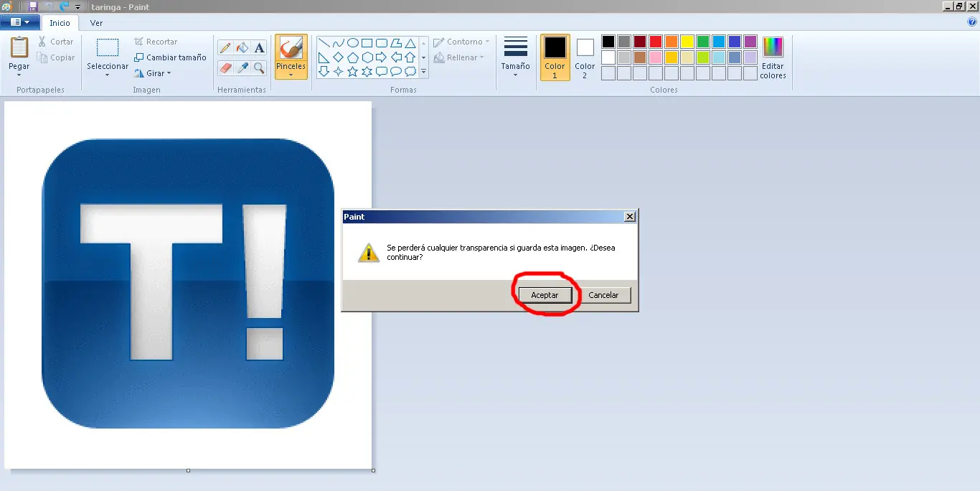Click the Recortar (crop) button
Image resolution: width=980 pixels, height=491 pixels.
tap(156, 42)
